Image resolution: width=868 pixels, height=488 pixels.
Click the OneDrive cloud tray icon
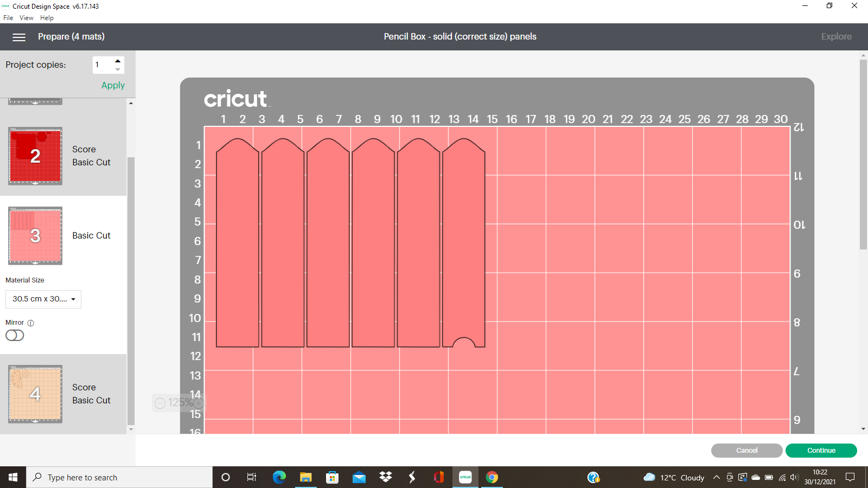(x=756, y=477)
